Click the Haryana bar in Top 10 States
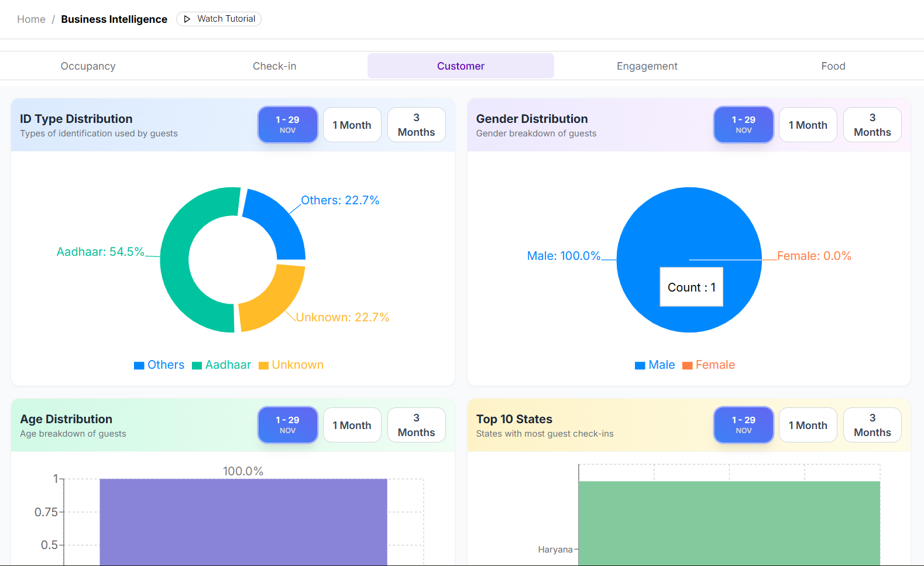 click(729, 521)
